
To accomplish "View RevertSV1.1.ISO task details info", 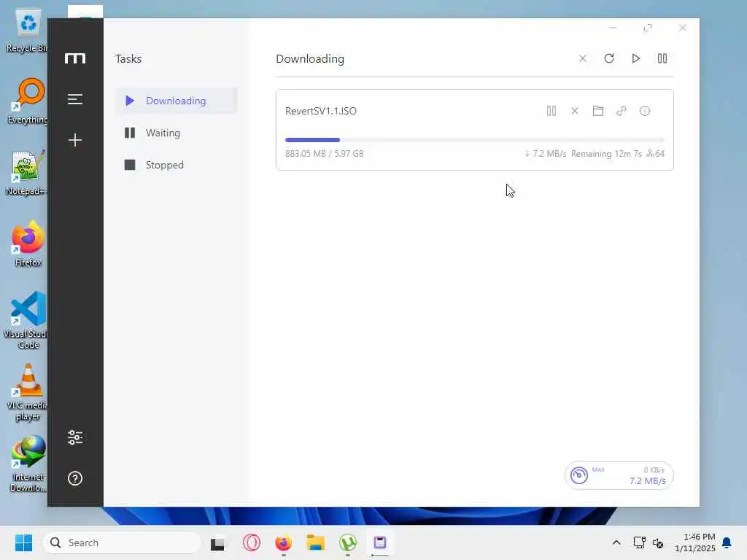I will (x=645, y=111).
